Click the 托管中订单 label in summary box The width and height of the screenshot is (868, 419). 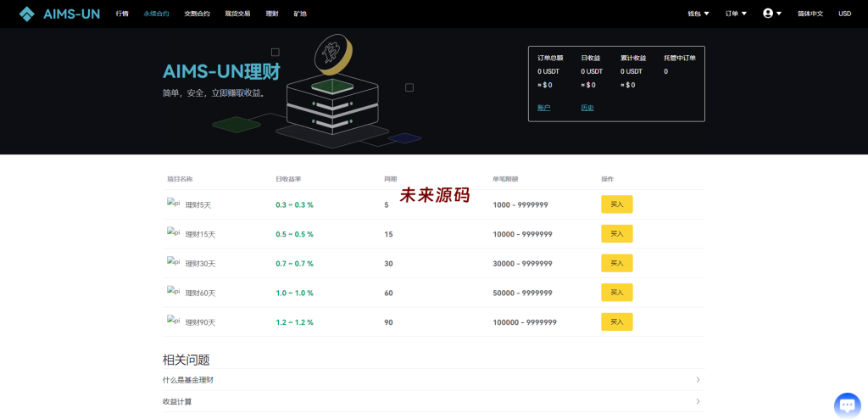coord(680,58)
